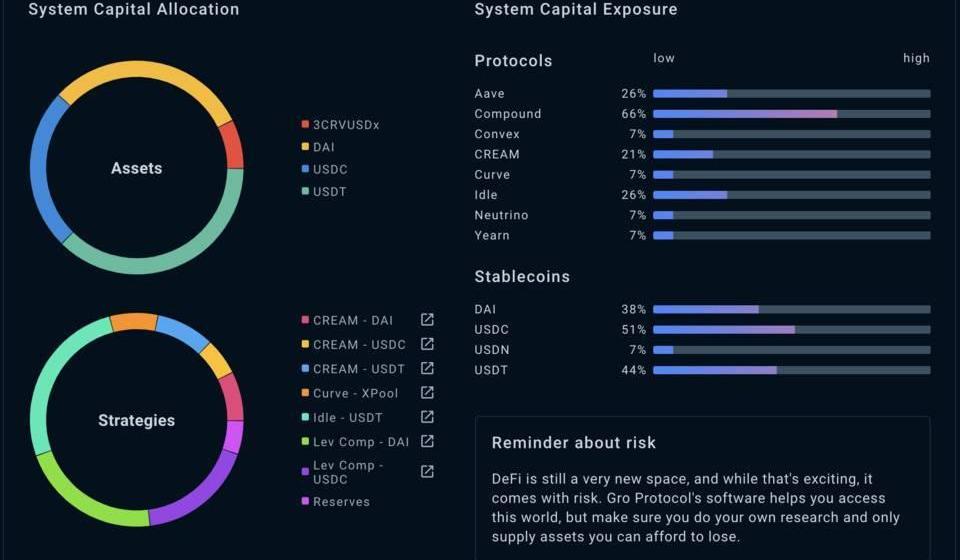Screen dimensions: 960x560
Task: Open external link icon for Curve - XPool
Action: (x=427, y=393)
